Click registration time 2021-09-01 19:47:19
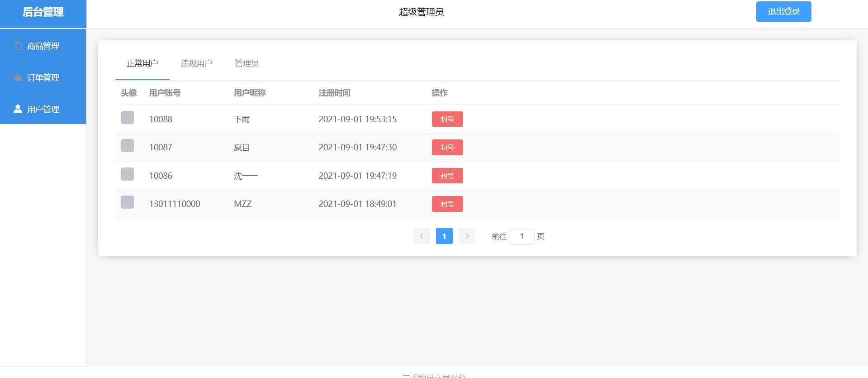Screen dimensions: 868x378 pos(357,176)
